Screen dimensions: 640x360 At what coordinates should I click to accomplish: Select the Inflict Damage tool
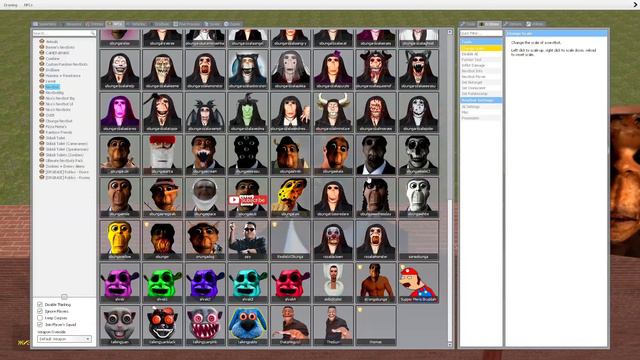[x=481, y=65]
